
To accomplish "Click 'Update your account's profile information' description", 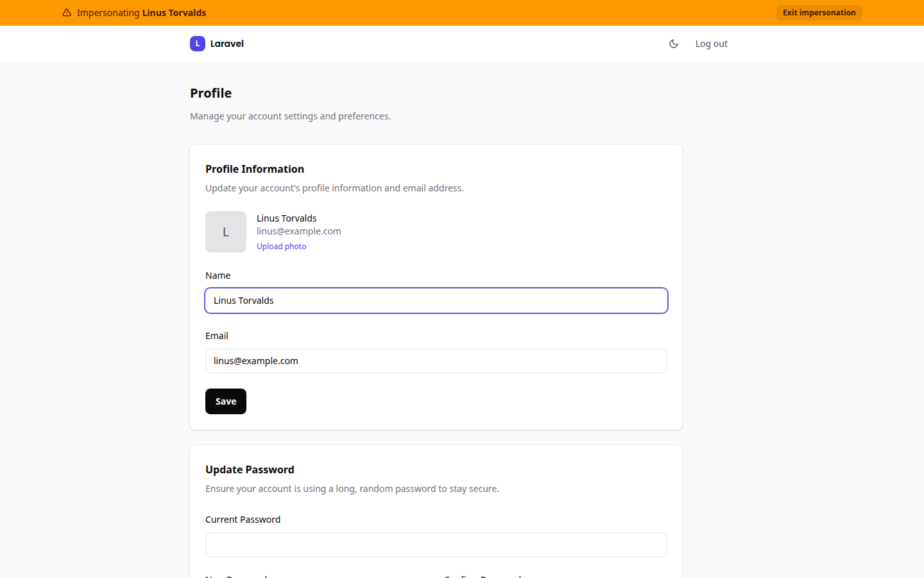I will 334,188.
